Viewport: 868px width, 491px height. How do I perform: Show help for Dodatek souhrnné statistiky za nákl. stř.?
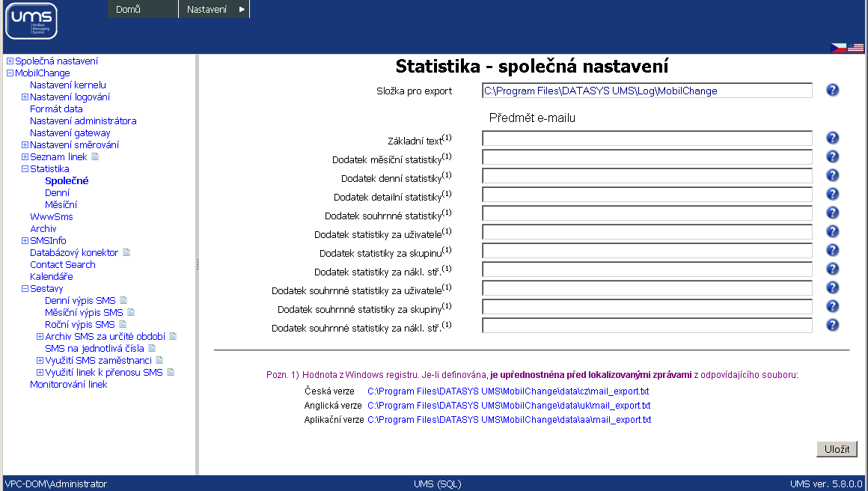[832, 325]
